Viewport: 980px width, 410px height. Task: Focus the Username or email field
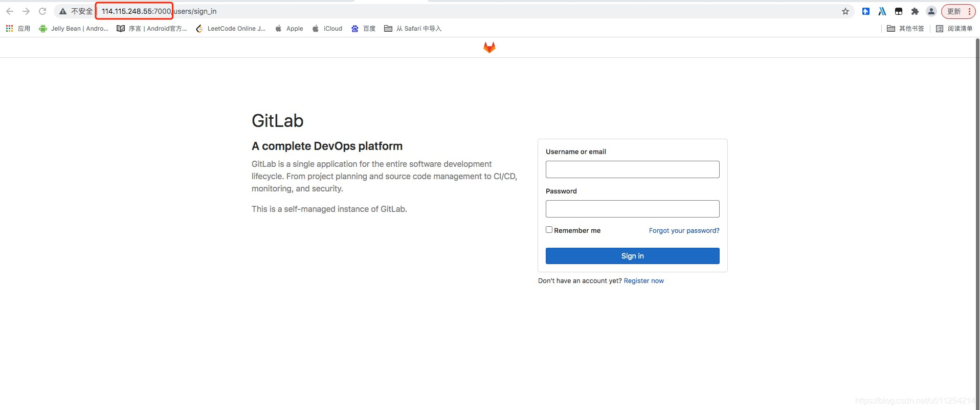pos(633,169)
